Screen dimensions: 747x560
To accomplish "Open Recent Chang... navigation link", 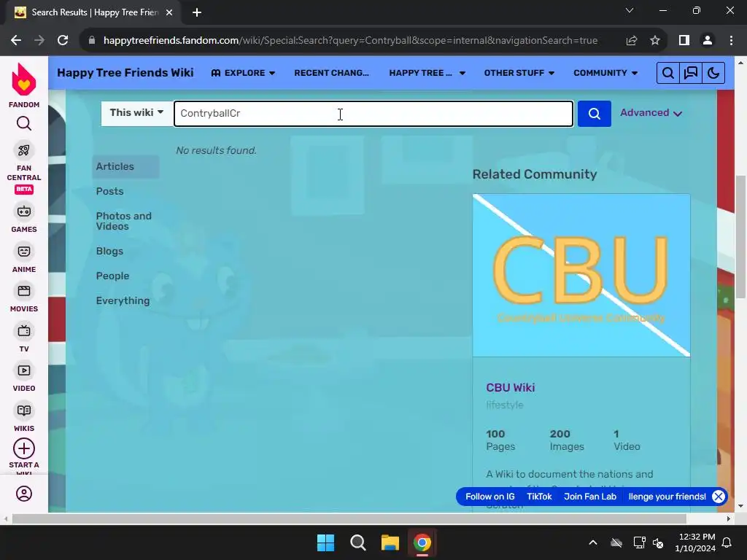I will pyautogui.click(x=332, y=73).
